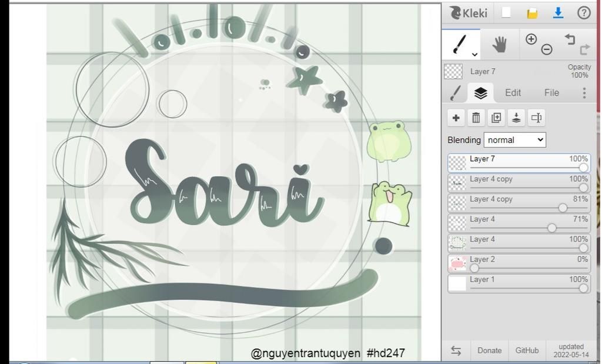Click the Opacity 100% label in header

(579, 71)
